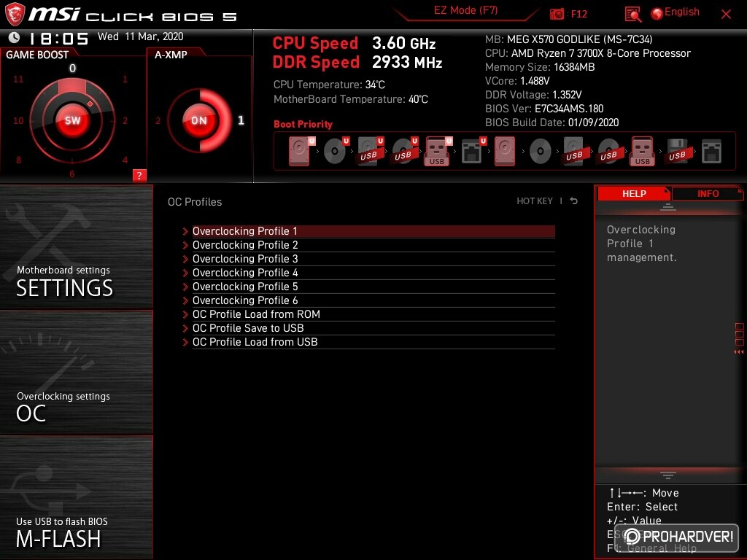
Task: Click the MSI dragon shield logo
Action: 15,15
